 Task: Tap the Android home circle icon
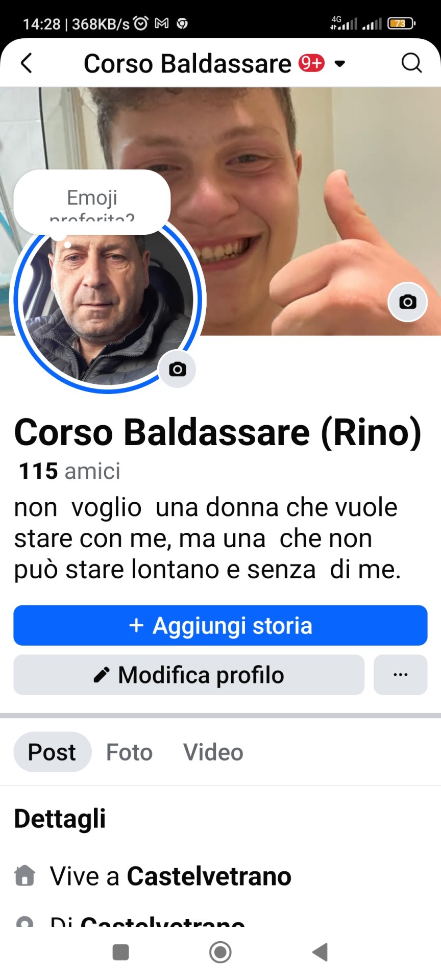pos(220,952)
